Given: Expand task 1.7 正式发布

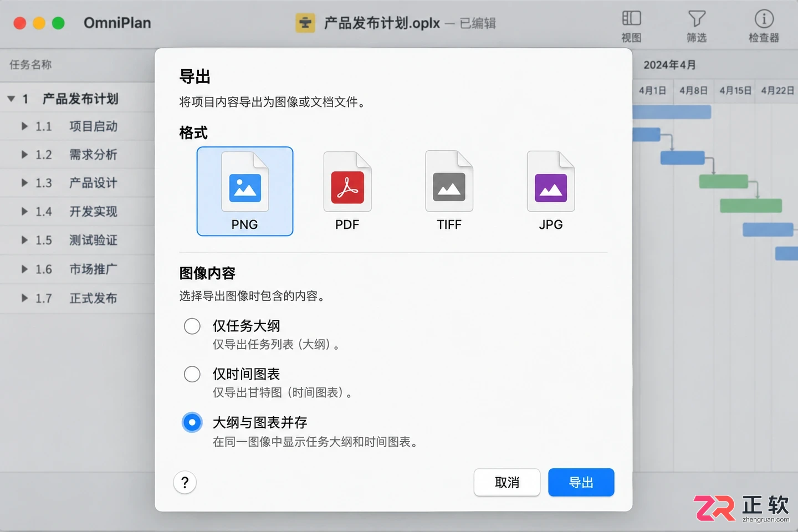Looking at the screenshot, I should click(24, 298).
